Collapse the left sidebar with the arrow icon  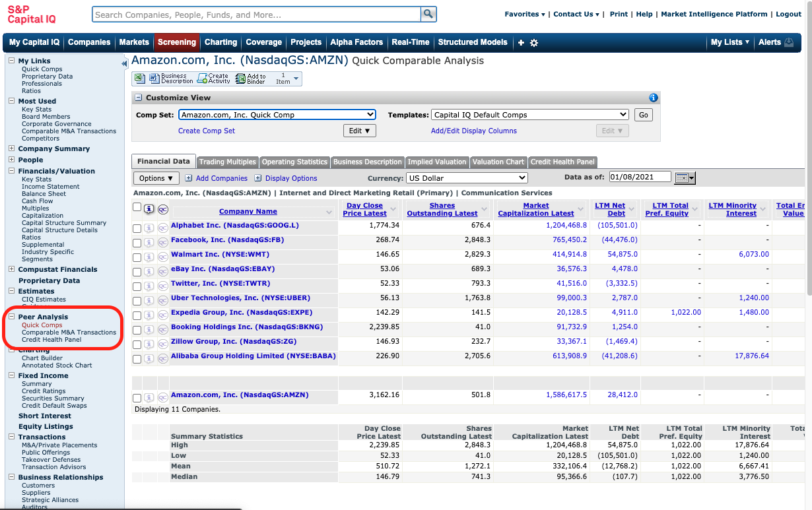(124, 64)
